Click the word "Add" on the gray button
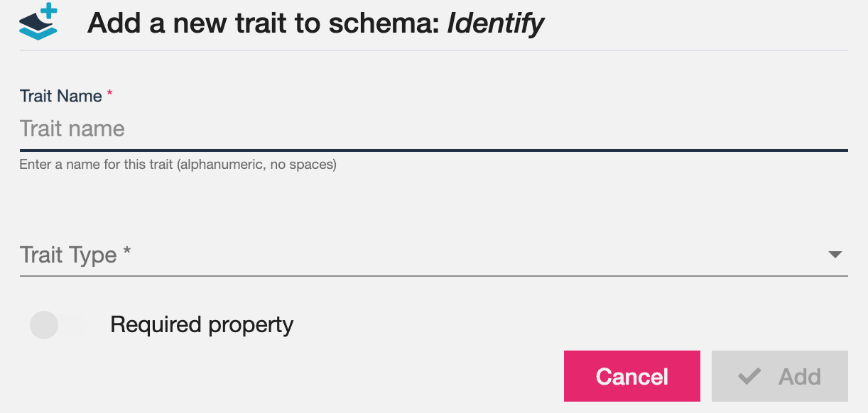The width and height of the screenshot is (868, 413). point(800,376)
